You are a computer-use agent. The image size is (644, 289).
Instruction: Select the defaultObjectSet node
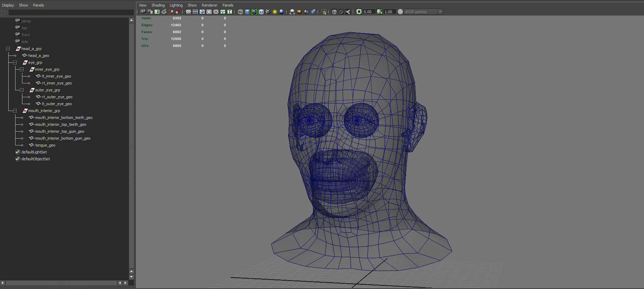click(x=36, y=159)
